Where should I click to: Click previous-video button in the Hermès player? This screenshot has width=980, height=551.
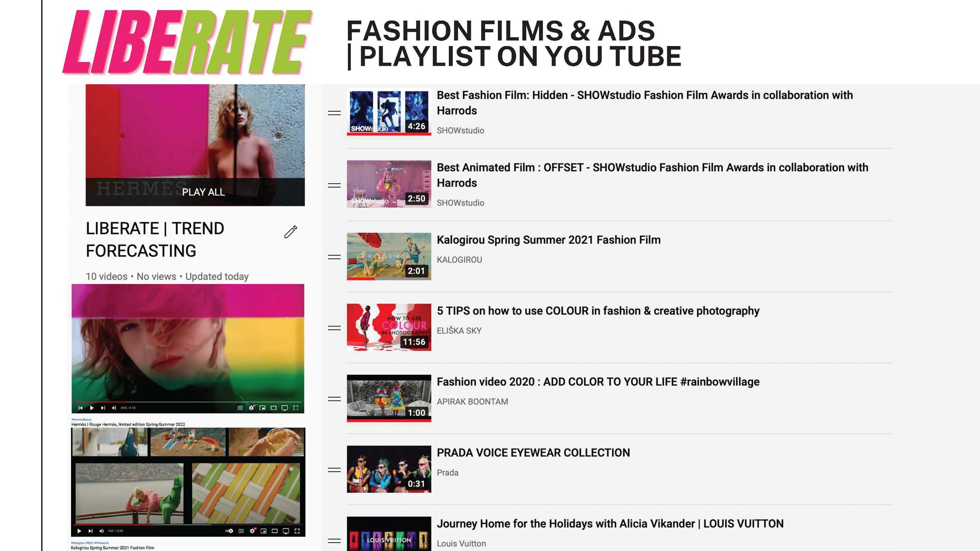click(80, 408)
